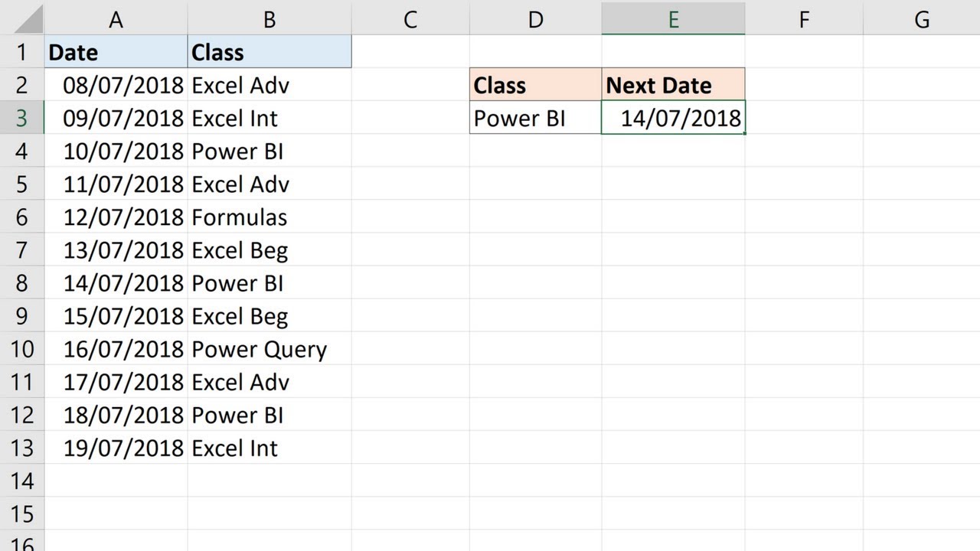Select row 9 header
This screenshot has width=980, height=551.
[x=21, y=315]
